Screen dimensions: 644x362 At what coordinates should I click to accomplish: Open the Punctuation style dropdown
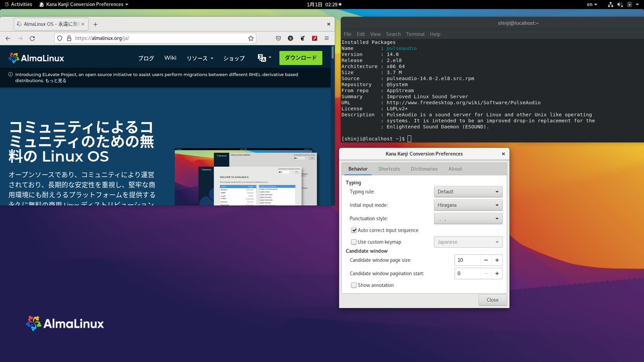[x=468, y=218]
